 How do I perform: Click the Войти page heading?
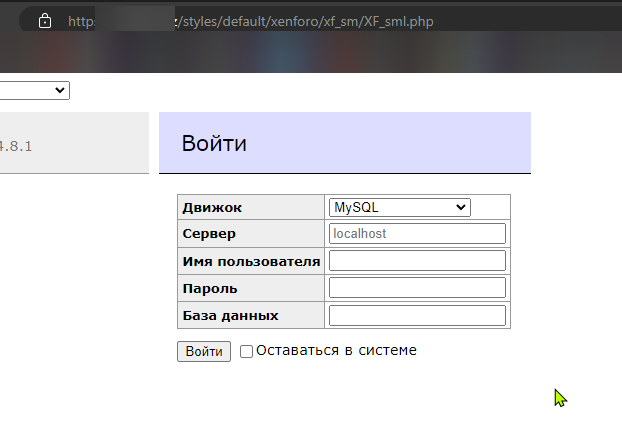(x=214, y=143)
